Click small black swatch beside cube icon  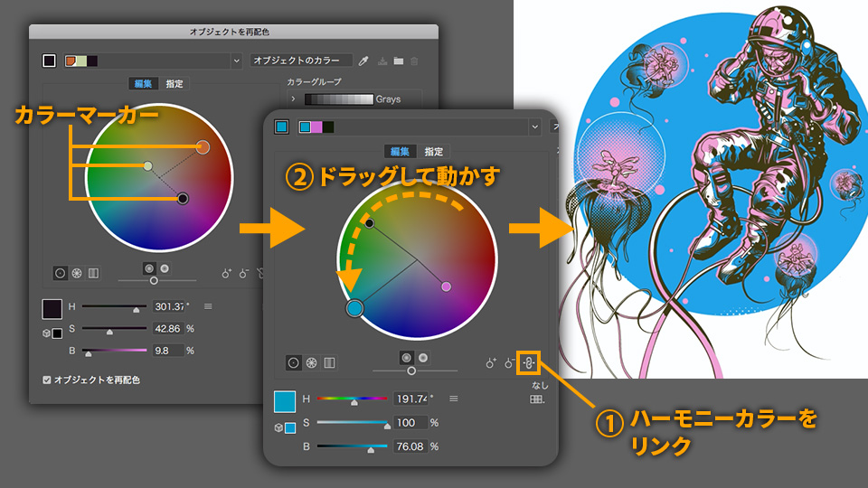point(57,333)
